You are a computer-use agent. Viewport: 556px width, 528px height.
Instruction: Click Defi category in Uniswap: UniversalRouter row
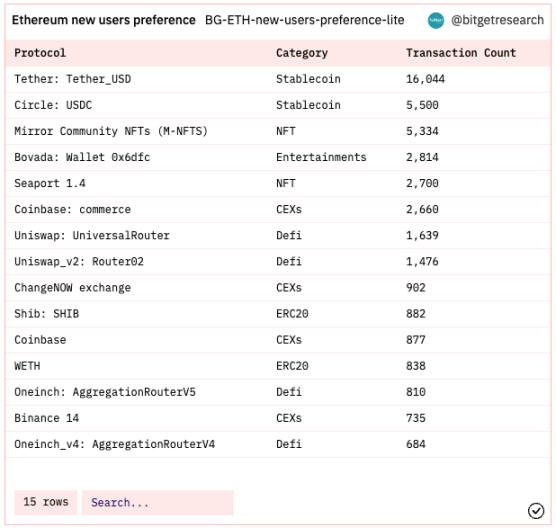(x=289, y=235)
